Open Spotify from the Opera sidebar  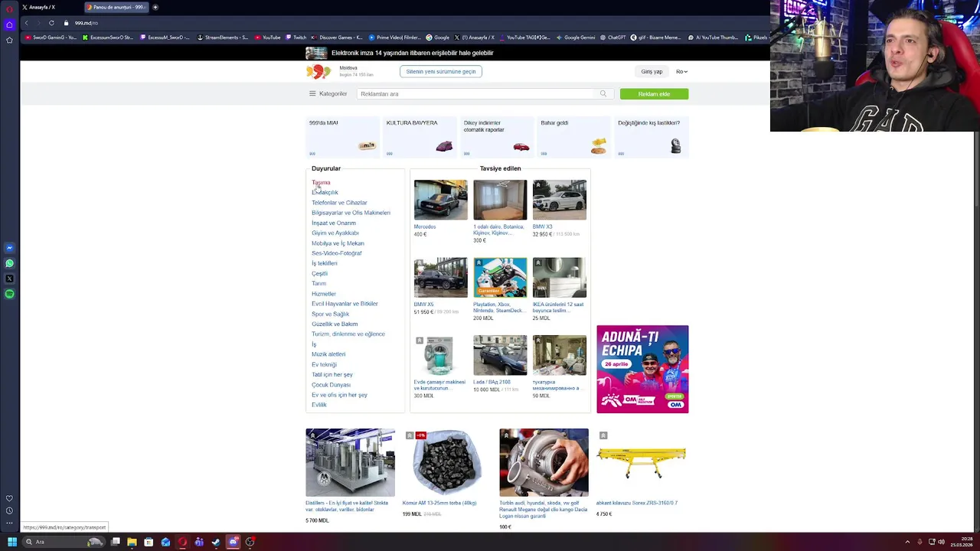click(x=9, y=294)
